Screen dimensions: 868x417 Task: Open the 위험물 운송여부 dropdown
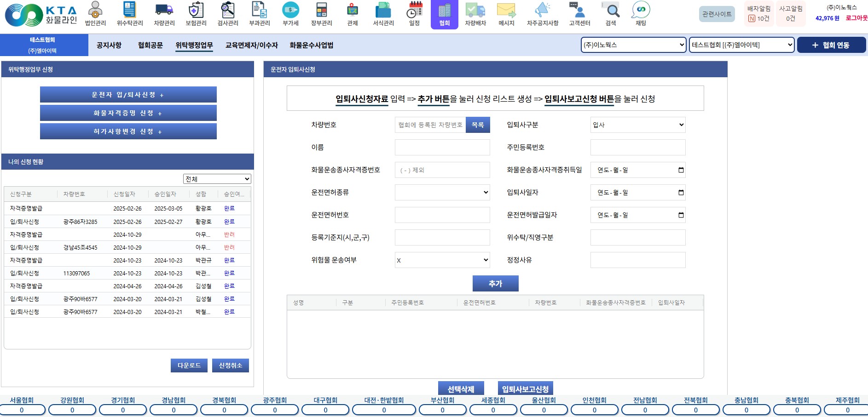[442, 260]
